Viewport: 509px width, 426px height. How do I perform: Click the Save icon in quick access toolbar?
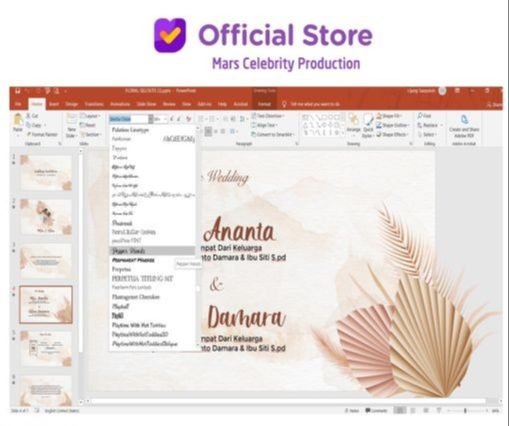tap(18, 91)
